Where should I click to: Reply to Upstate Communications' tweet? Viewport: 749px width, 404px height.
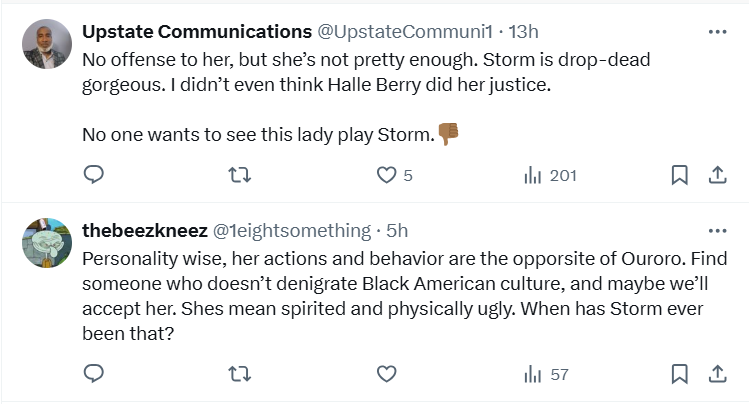coord(94,175)
